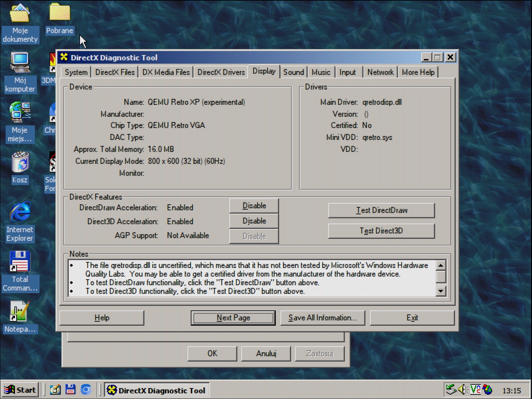
Task: Open the Music tab
Action: point(321,72)
